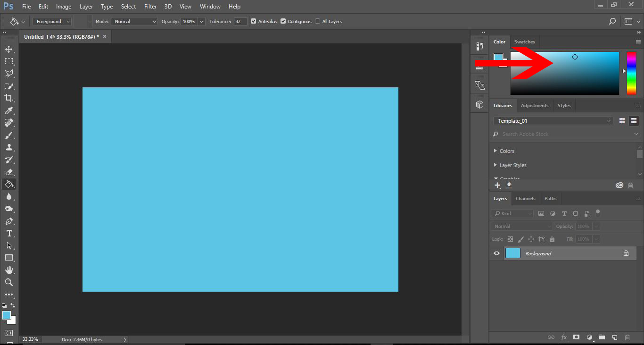
Task: Open the Image menu
Action: click(x=64, y=7)
